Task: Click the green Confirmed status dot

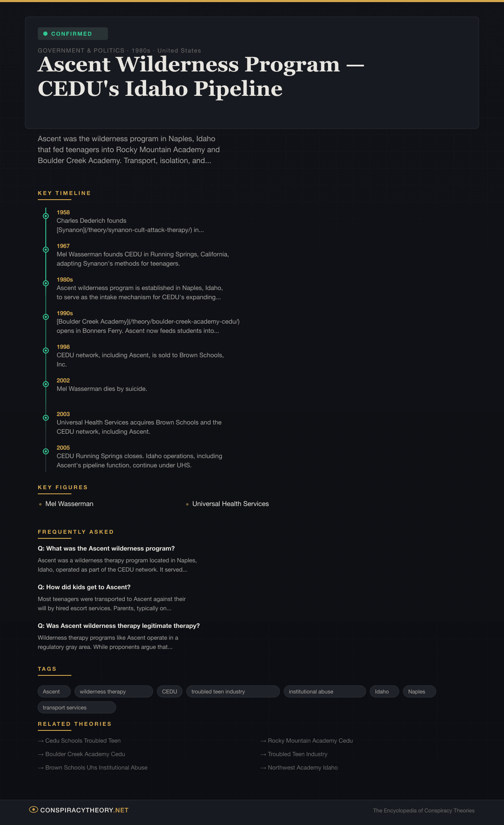Action: point(45,34)
